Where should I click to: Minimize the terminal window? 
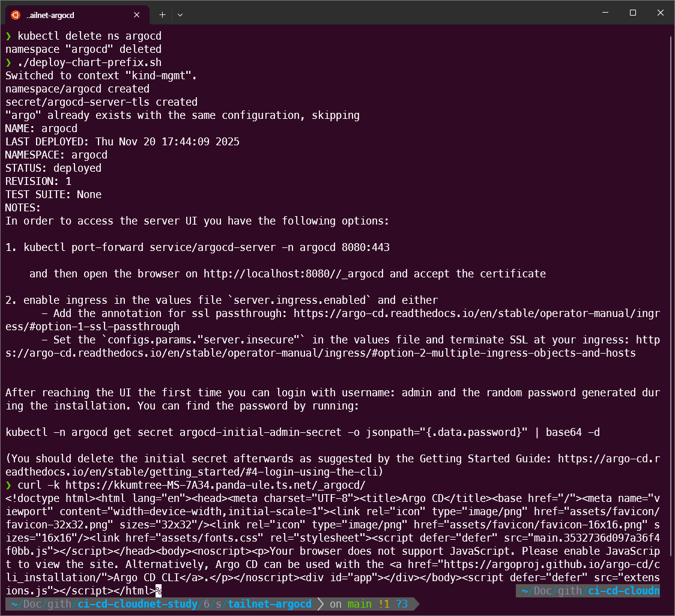click(605, 13)
